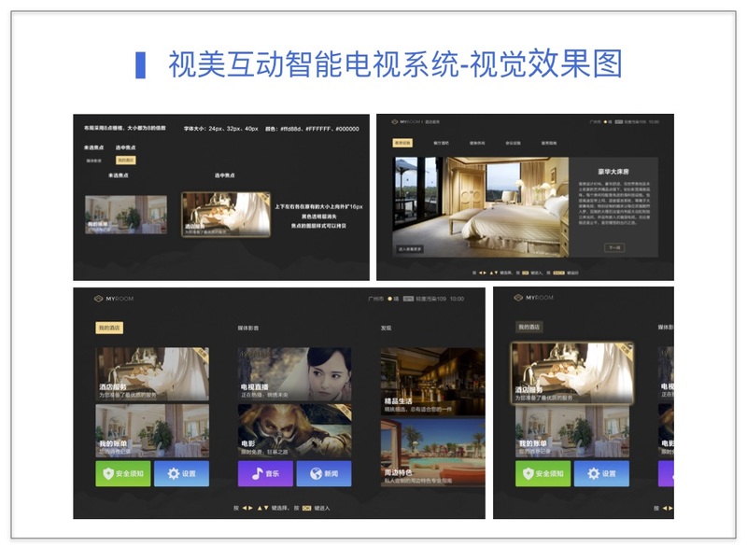This screenshot has width=747, height=560.
Task: Click the yellow OK key badge in home mockup hint bar
Action: pyautogui.click(x=306, y=508)
